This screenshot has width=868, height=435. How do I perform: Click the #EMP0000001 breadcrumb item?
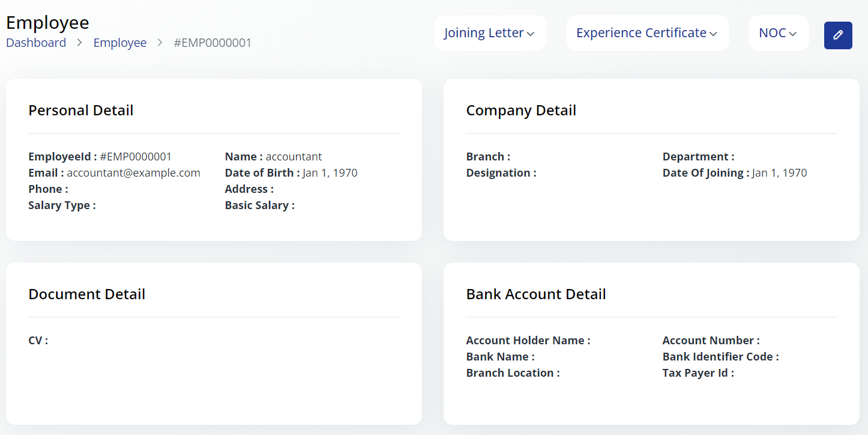pos(212,43)
